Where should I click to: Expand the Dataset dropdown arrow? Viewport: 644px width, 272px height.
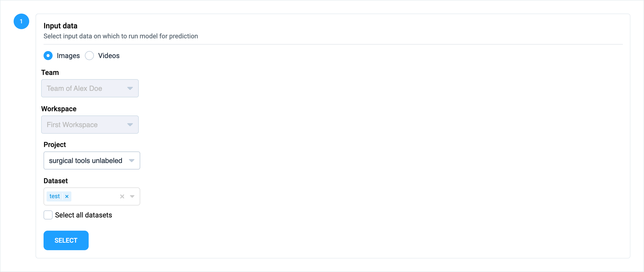point(132,196)
